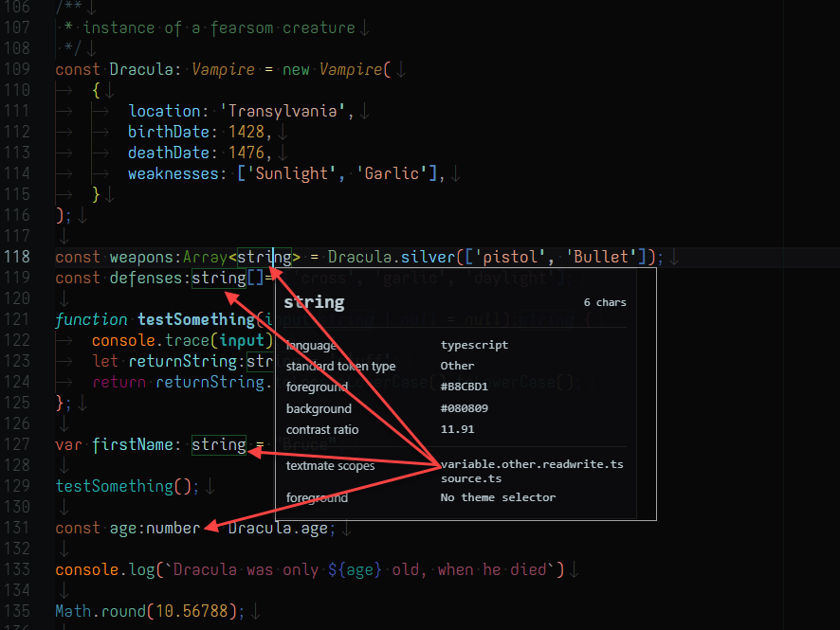Image resolution: width=840 pixels, height=630 pixels.
Task: Click line number 127 in the gutter
Action: (x=17, y=444)
